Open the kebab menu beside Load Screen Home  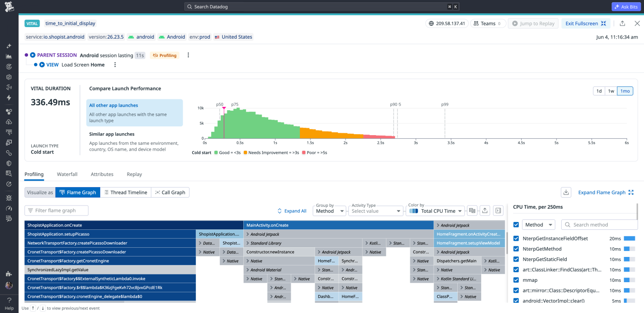(x=115, y=65)
